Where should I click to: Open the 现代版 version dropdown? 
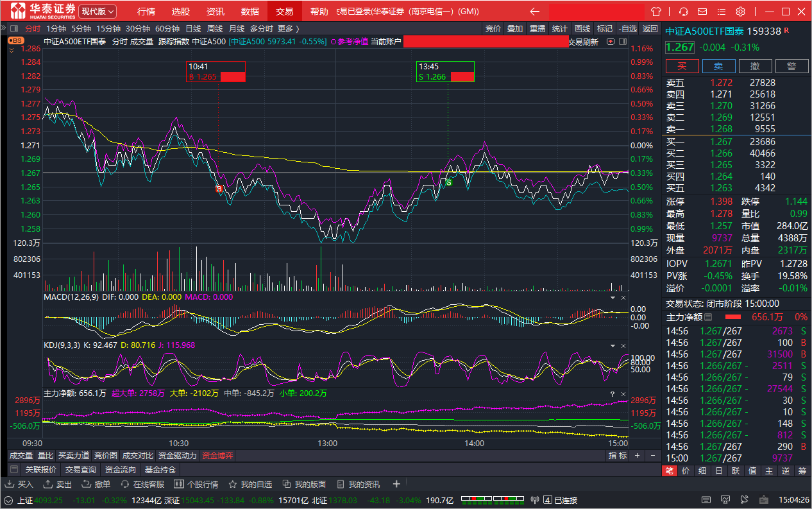tap(97, 12)
